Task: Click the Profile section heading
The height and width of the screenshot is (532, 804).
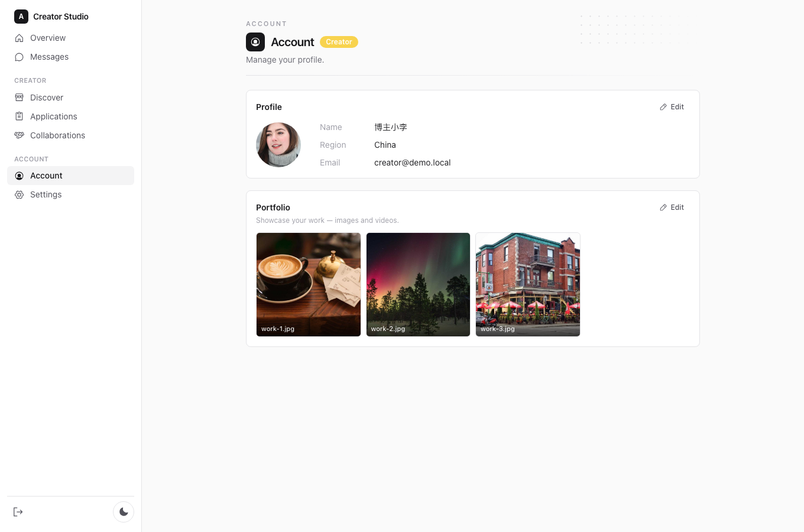Action: coord(269,107)
